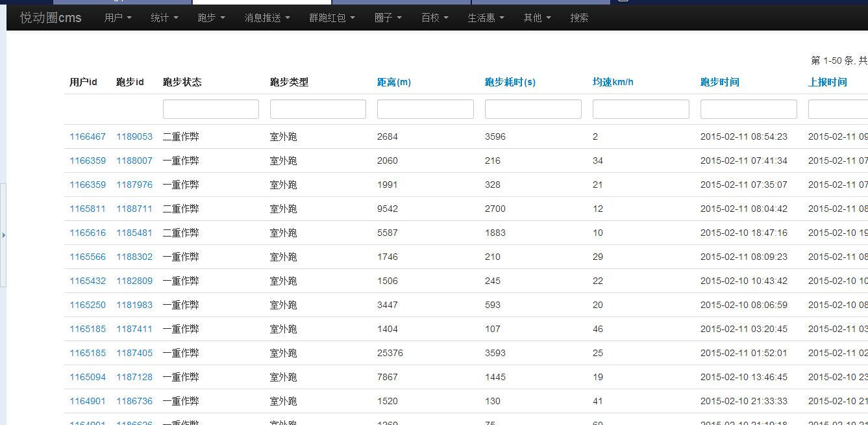Open run id 1185481
Screen dimensions: 868x425
pos(134,233)
